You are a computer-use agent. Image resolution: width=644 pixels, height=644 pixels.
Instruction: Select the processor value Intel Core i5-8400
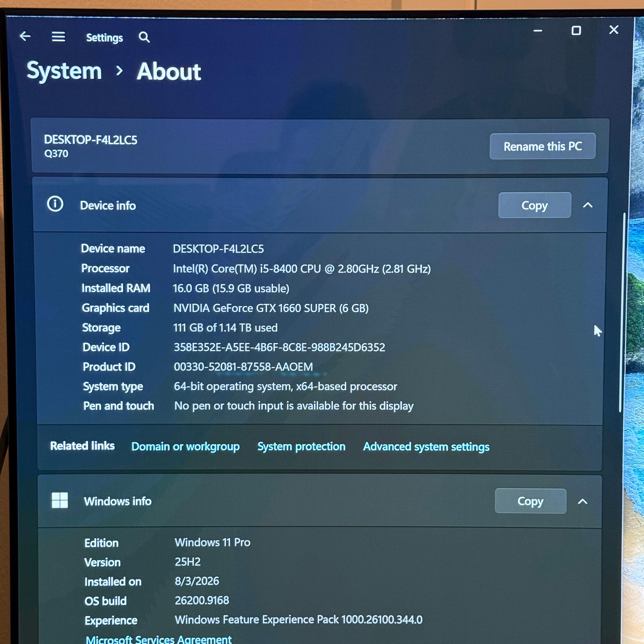coord(302,269)
